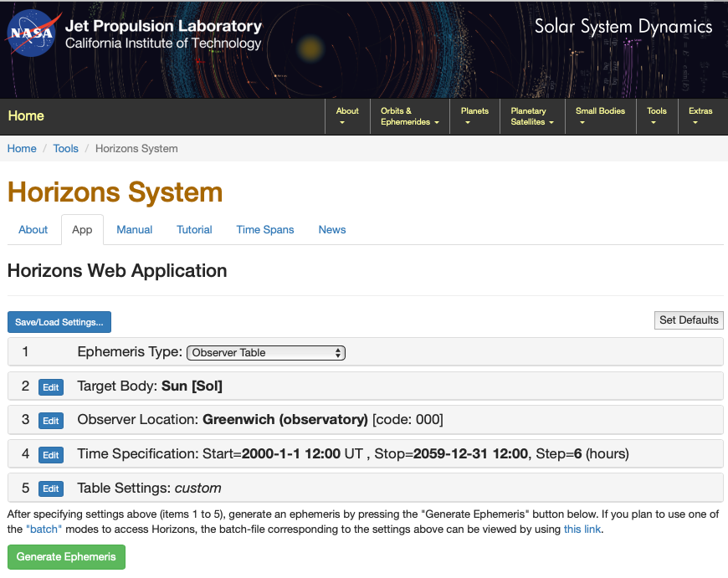The image size is (728, 578).
Task: Select the App tab
Action: (82, 230)
